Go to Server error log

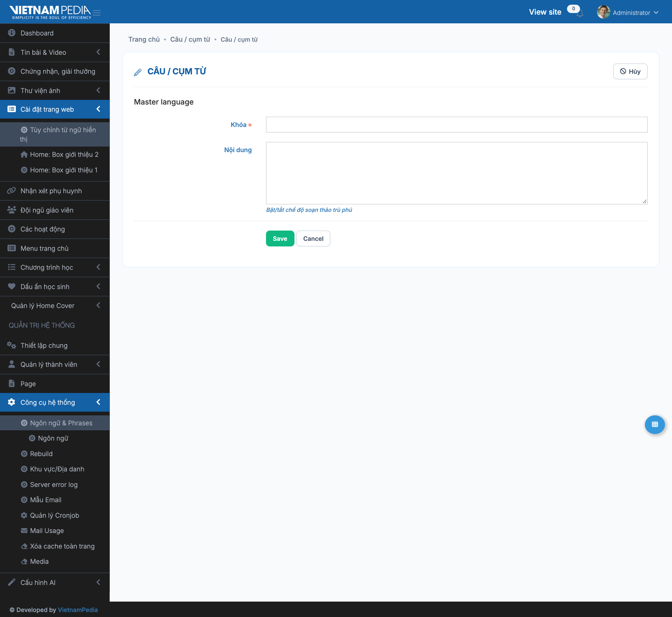[54, 484]
